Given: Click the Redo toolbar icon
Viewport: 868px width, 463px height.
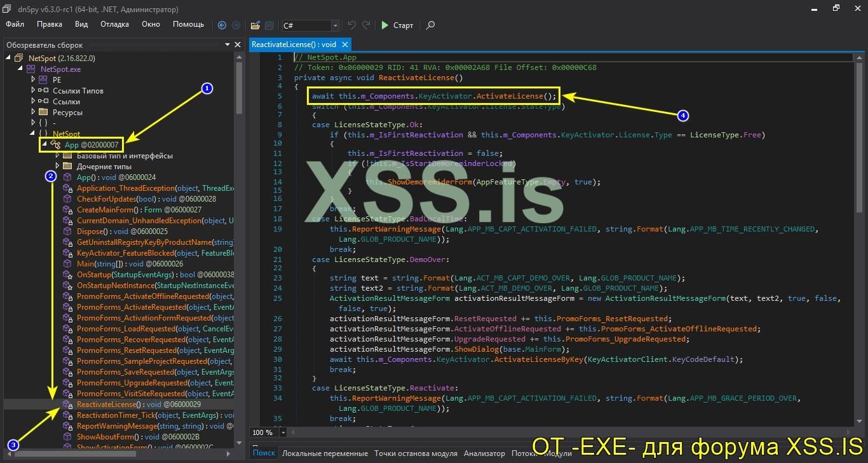Looking at the screenshot, I should (366, 25).
